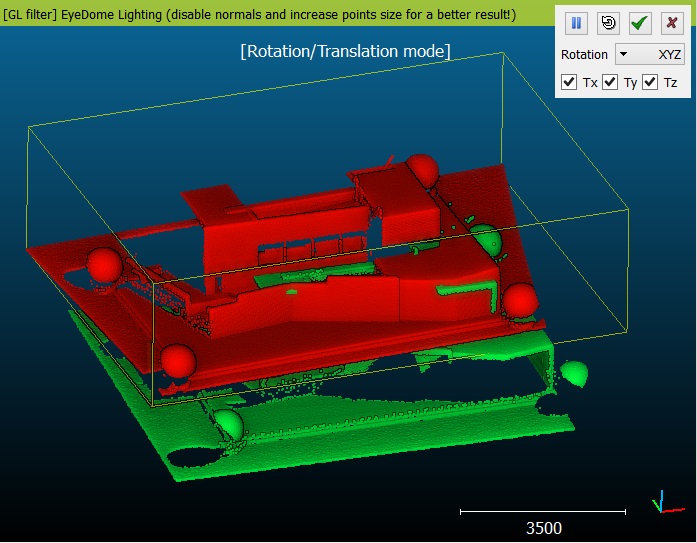Toggle the Tz translation checkbox
The height and width of the screenshot is (543, 697).
pos(650,82)
